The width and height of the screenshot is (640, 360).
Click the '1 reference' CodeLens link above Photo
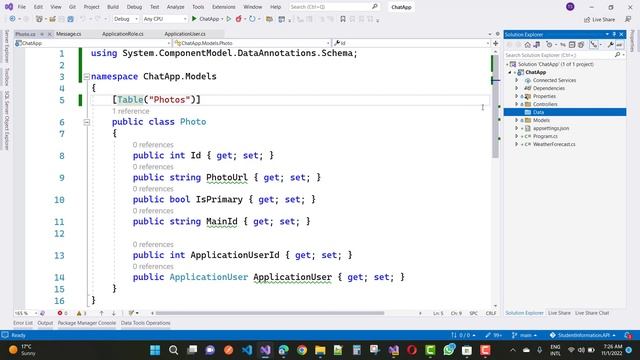click(131, 111)
